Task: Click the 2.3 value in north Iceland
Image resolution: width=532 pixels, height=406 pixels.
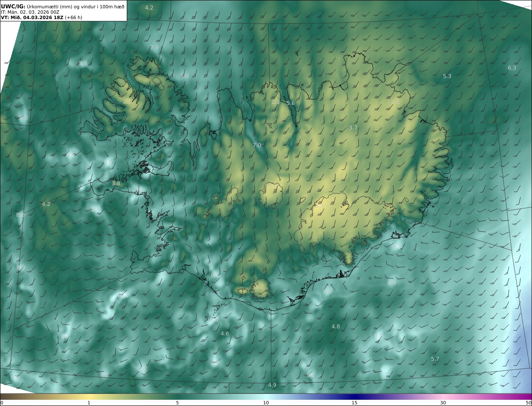Action: click(276, 102)
